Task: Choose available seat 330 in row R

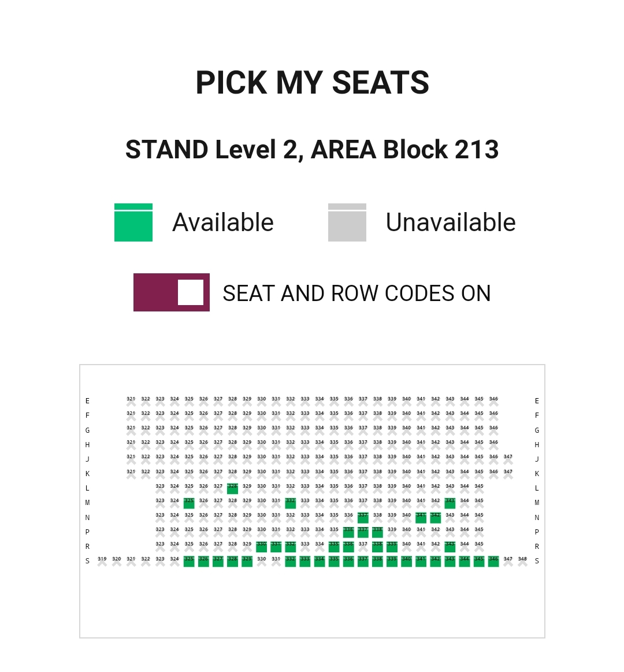Action: point(262,547)
